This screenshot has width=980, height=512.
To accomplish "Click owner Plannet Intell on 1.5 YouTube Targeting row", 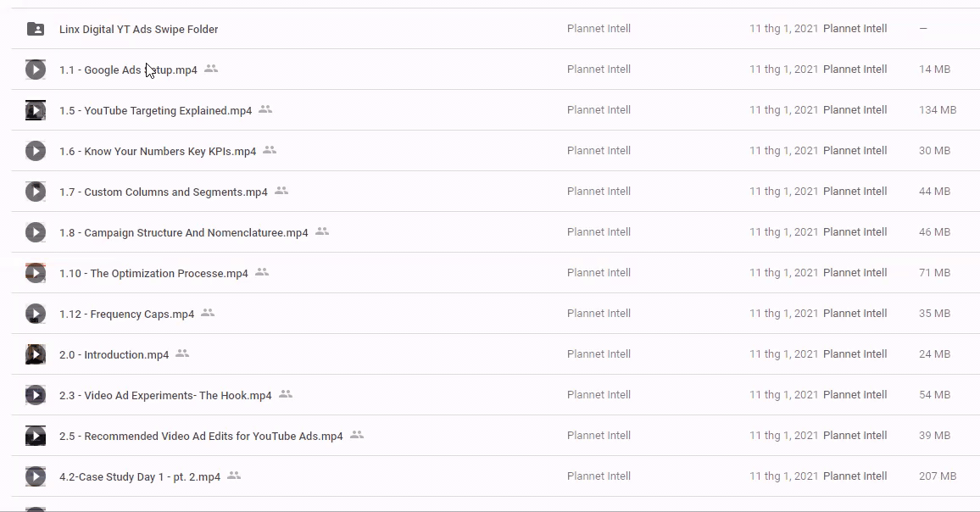I will (599, 110).
